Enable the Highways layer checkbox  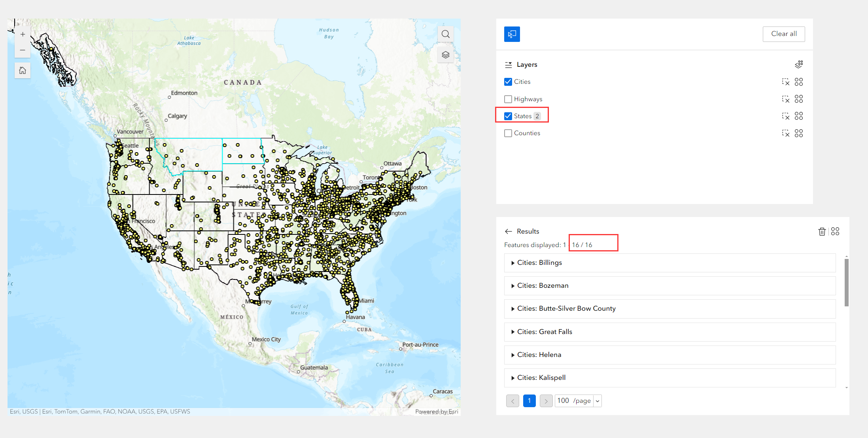click(508, 99)
